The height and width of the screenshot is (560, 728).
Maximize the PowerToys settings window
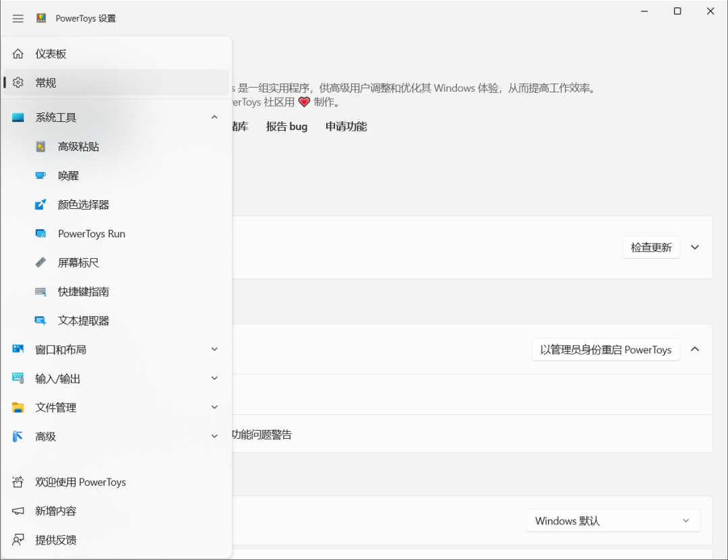pyautogui.click(x=677, y=11)
